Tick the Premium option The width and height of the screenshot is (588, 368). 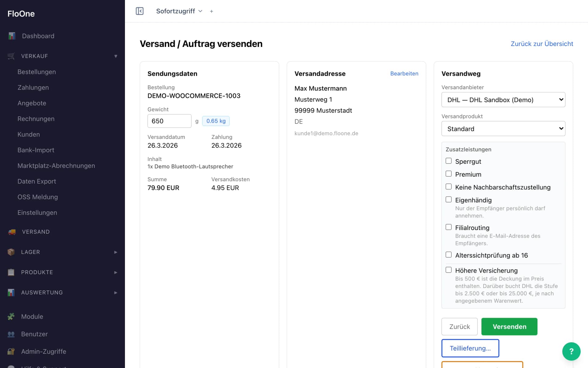pos(449,174)
